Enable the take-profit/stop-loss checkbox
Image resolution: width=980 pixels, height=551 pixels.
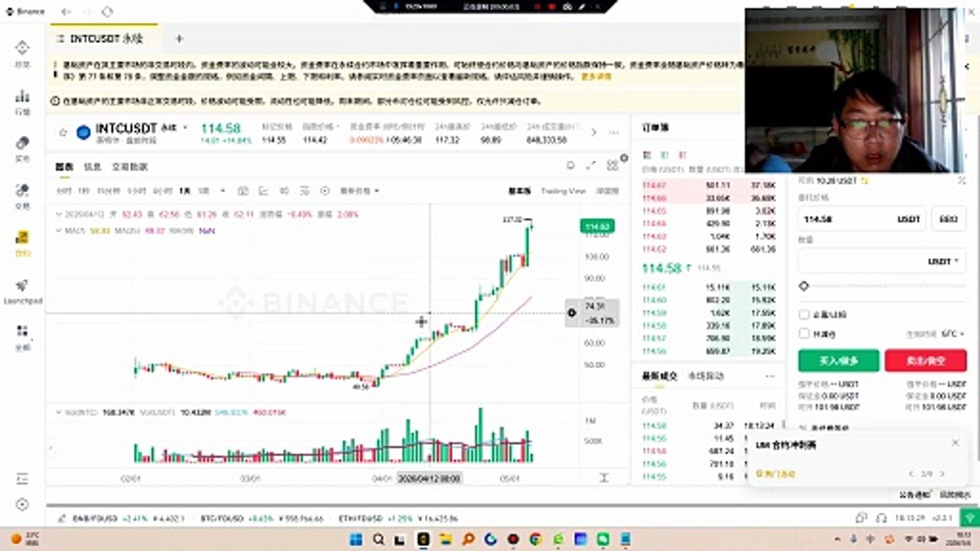[804, 315]
